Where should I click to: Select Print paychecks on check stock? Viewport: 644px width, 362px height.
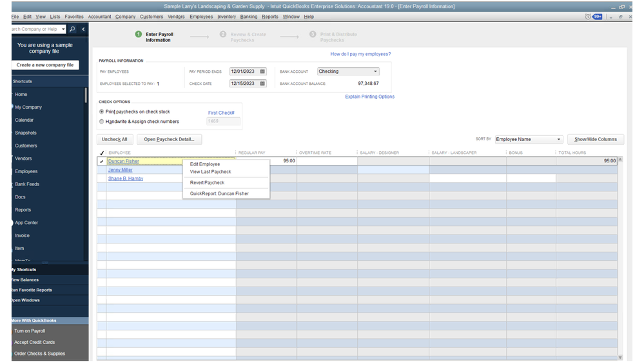pyautogui.click(x=101, y=111)
